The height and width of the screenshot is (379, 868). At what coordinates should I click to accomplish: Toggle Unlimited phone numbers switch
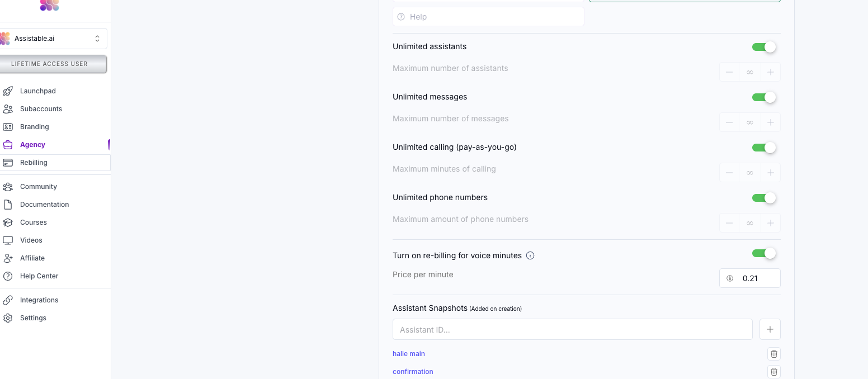[764, 198]
